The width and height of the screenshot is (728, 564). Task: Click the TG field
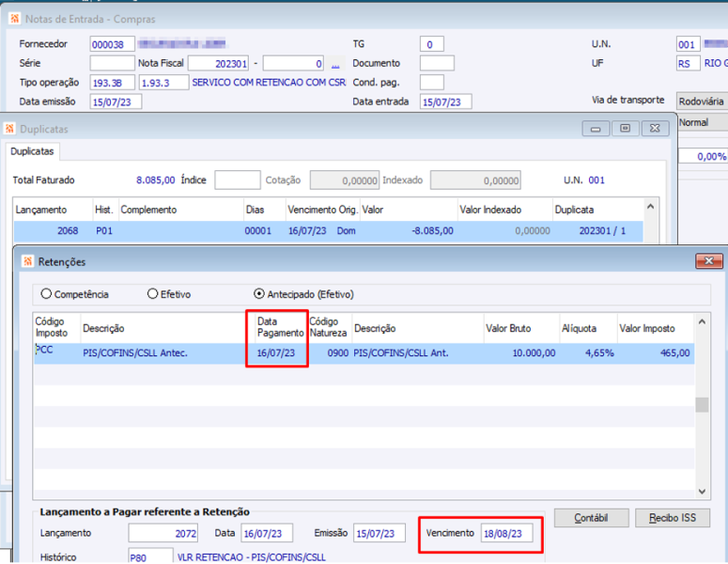[432, 44]
